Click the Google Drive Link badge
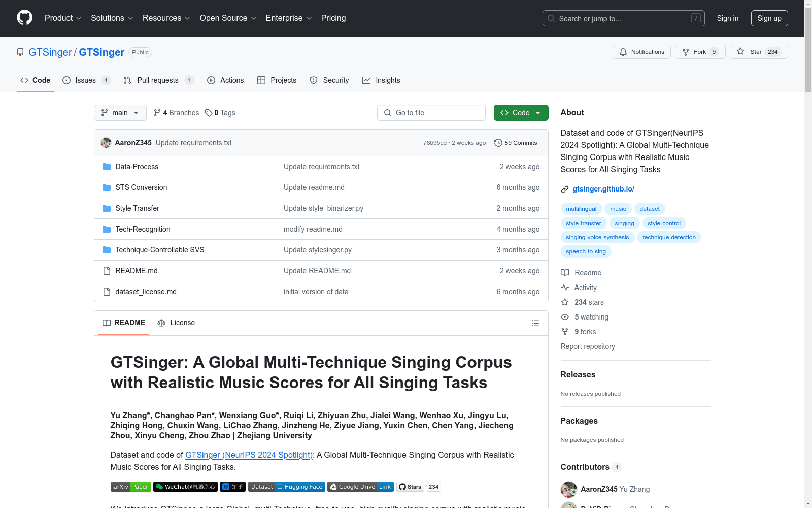The width and height of the screenshot is (812, 508). [361, 487]
